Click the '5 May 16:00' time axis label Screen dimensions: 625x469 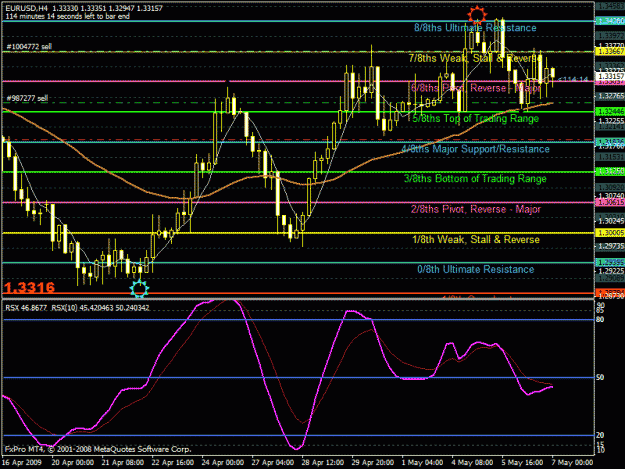click(523, 463)
